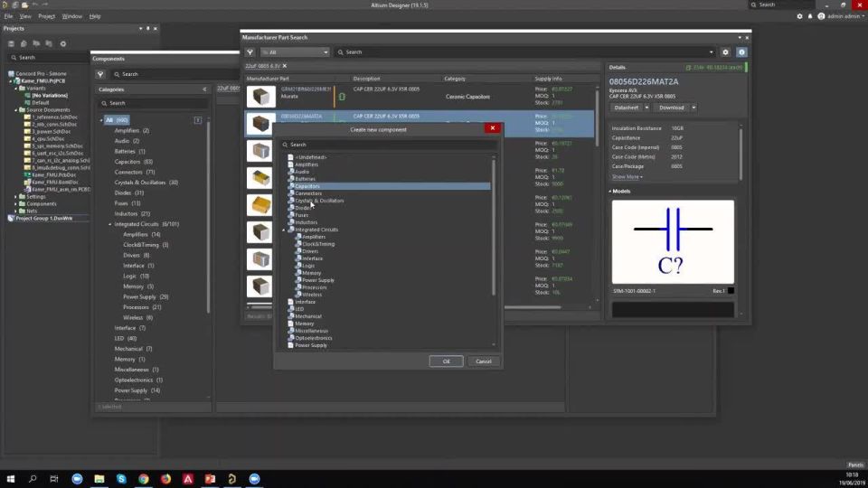The height and width of the screenshot is (488, 868).
Task: Focus the Create new component search box
Action: [x=388, y=145]
